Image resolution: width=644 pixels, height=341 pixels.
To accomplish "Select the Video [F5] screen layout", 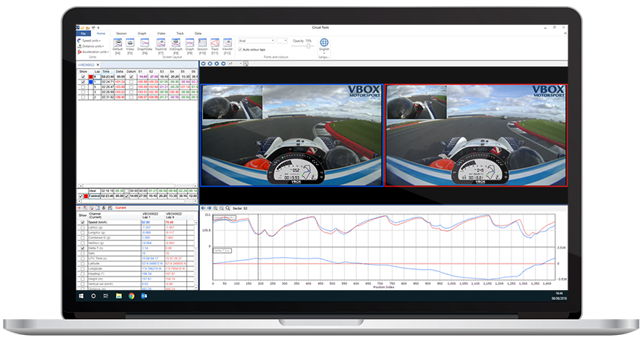I will click(x=130, y=46).
